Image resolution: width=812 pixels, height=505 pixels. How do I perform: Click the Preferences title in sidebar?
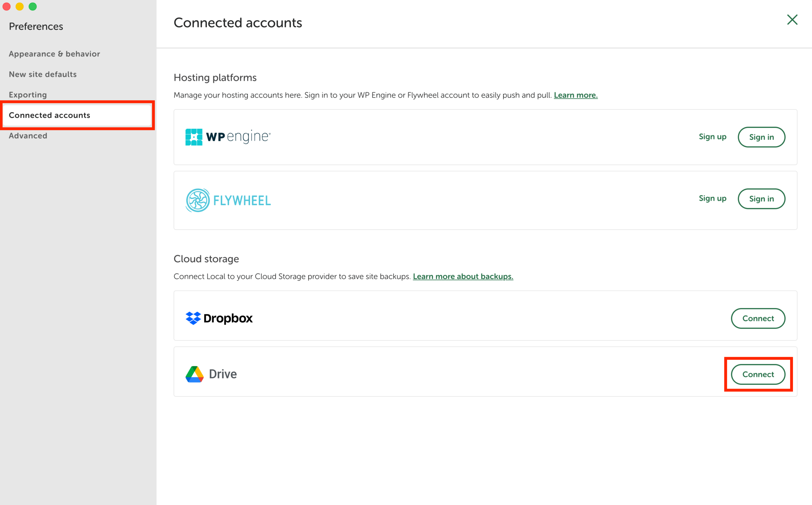pyautogui.click(x=36, y=26)
